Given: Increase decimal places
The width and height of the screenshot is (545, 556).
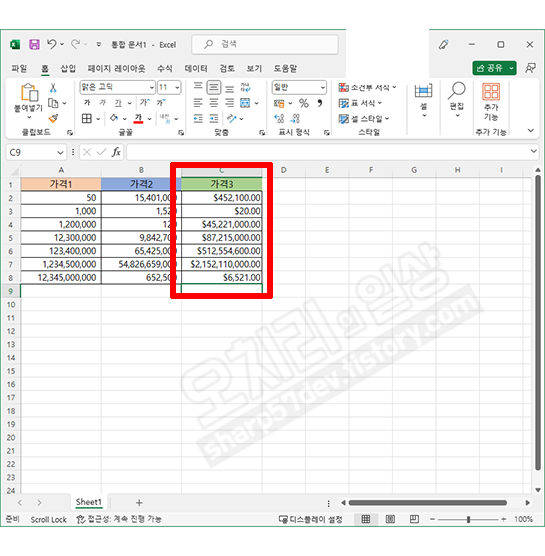Looking at the screenshot, I should [x=279, y=118].
